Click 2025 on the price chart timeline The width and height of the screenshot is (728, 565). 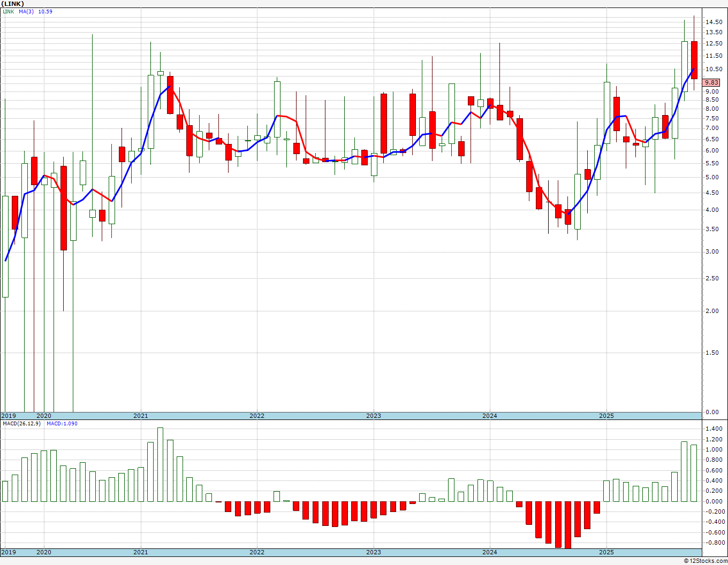click(606, 416)
